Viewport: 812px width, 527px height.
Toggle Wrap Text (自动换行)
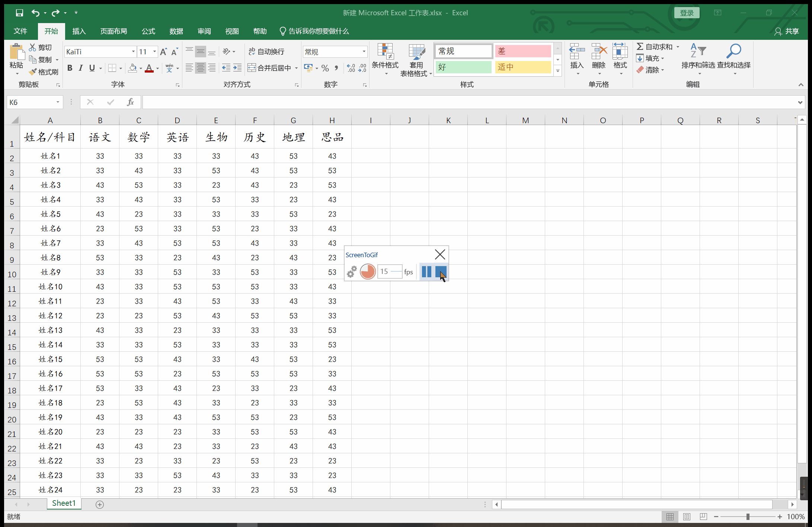[266, 52]
